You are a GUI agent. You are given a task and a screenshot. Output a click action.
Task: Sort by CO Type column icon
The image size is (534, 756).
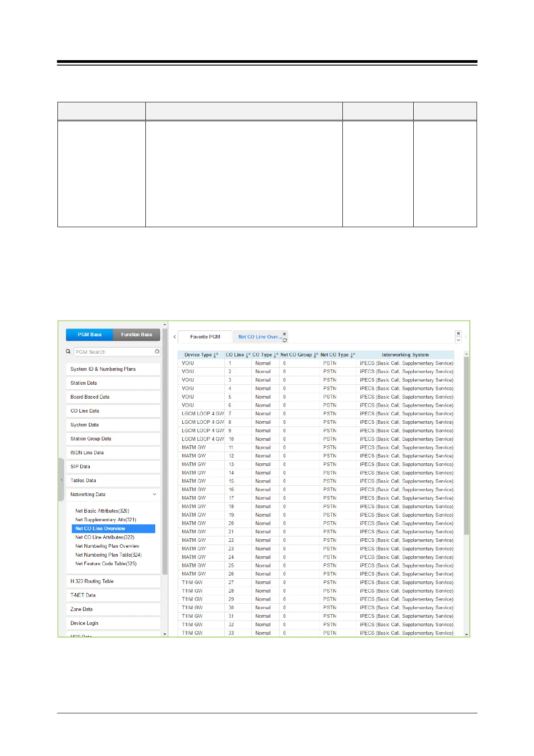click(x=276, y=355)
